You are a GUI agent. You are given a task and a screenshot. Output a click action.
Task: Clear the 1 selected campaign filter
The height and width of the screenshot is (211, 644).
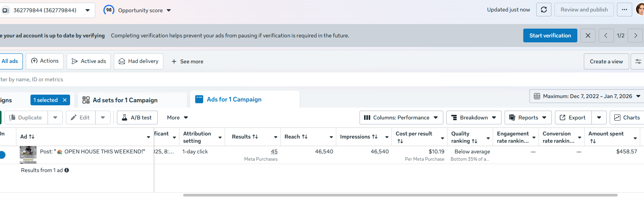(x=65, y=100)
